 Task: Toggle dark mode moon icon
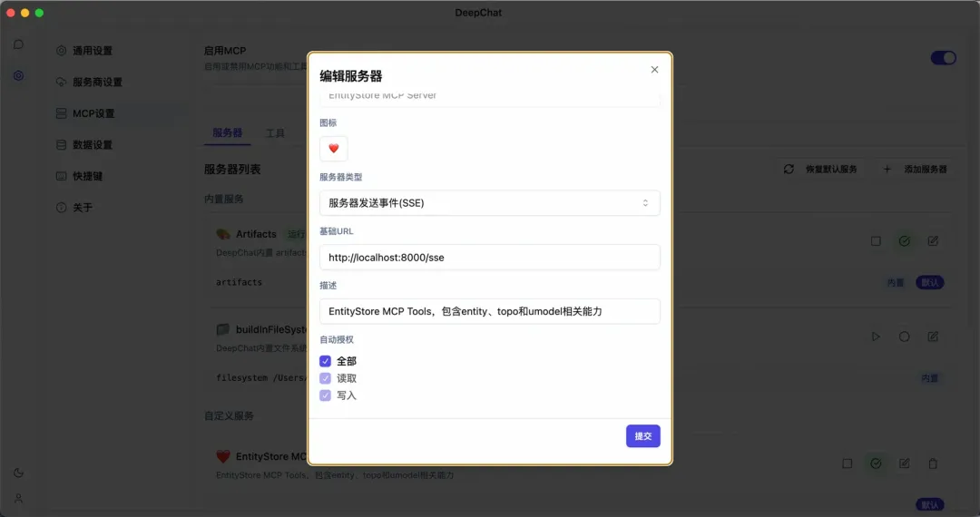[19, 473]
